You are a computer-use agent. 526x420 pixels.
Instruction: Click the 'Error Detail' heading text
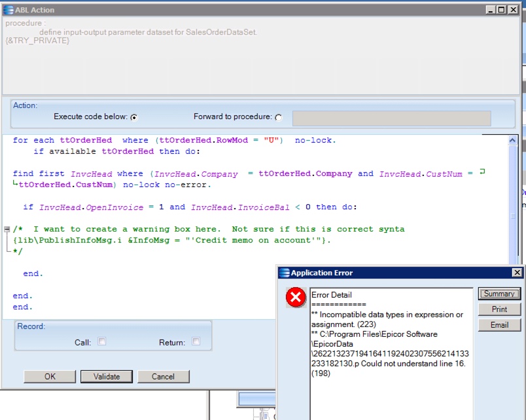(x=332, y=295)
